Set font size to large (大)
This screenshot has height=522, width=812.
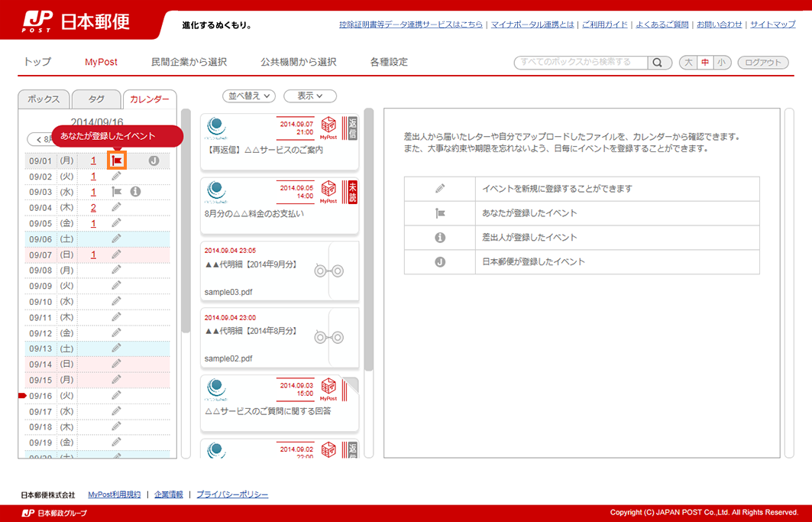click(688, 63)
